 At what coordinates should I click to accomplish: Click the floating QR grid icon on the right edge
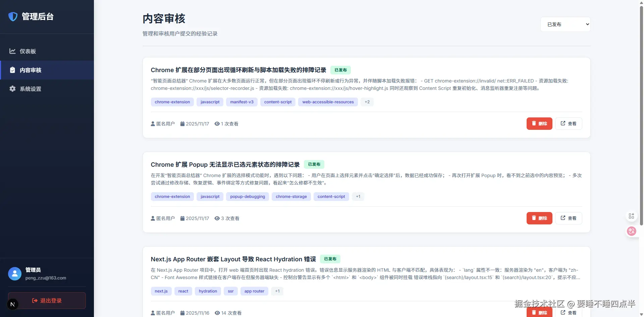631,216
